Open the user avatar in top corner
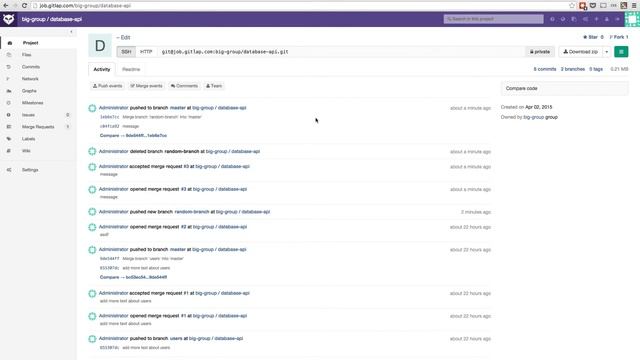The height and width of the screenshot is (360, 640). click(x=632, y=19)
